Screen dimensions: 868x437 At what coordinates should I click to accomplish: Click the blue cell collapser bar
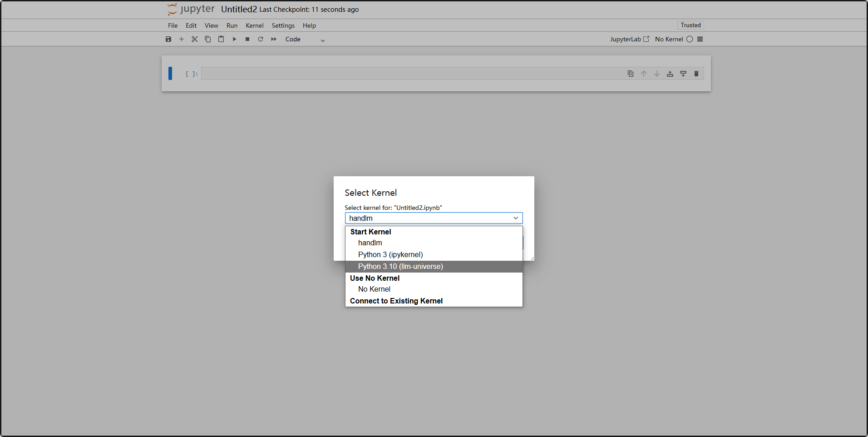coord(170,73)
